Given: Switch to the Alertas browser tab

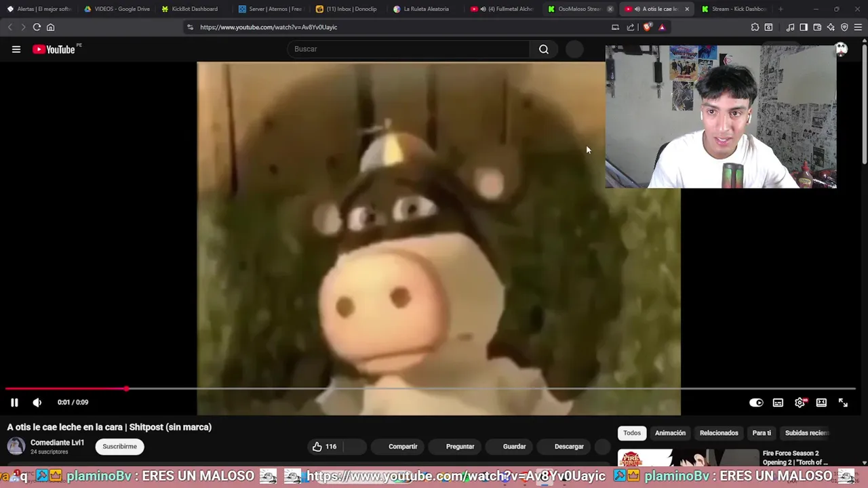Looking at the screenshot, I should tap(39, 9).
